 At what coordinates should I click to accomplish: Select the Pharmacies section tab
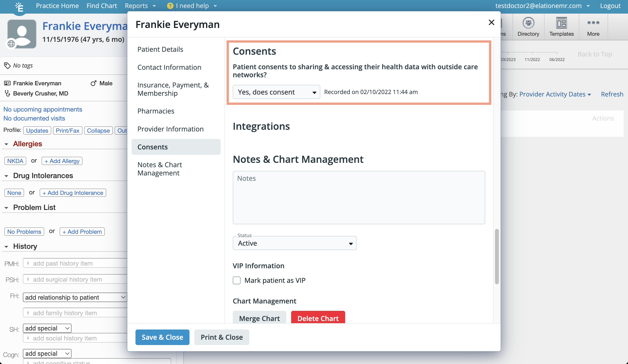[x=156, y=111]
